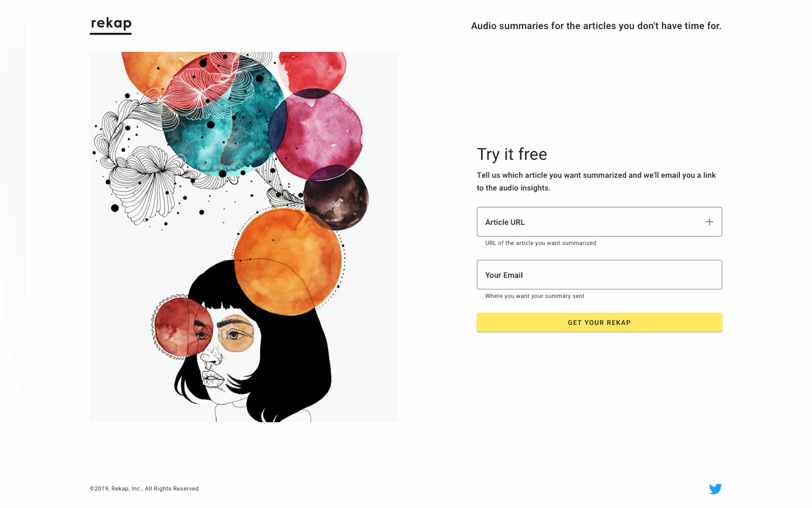
Task: Click the rekap logo
Action: tap(111, 25)
